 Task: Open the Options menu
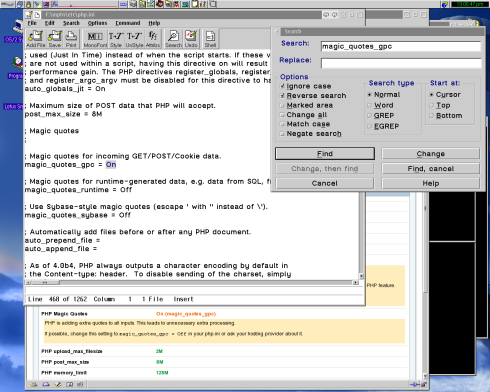97,23
